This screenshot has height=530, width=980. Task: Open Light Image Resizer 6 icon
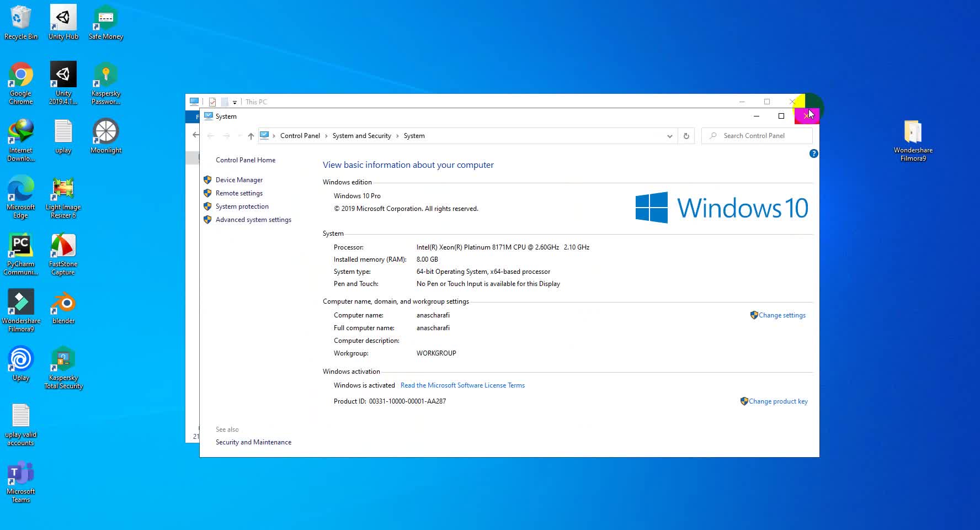[x=63, y=197]
